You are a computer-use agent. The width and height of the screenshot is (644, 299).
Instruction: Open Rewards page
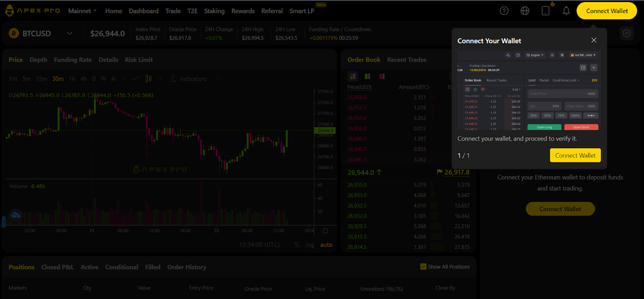click(x=243, y=11)
